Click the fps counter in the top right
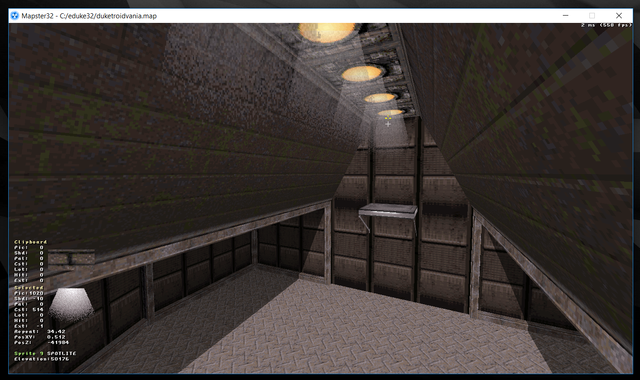The image size is (640, 380). [606, 25]
